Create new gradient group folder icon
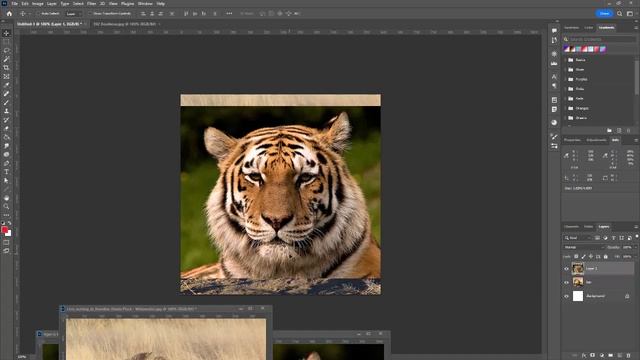The image size is (640, 360). pyautogui.click(x=609, y=131)
